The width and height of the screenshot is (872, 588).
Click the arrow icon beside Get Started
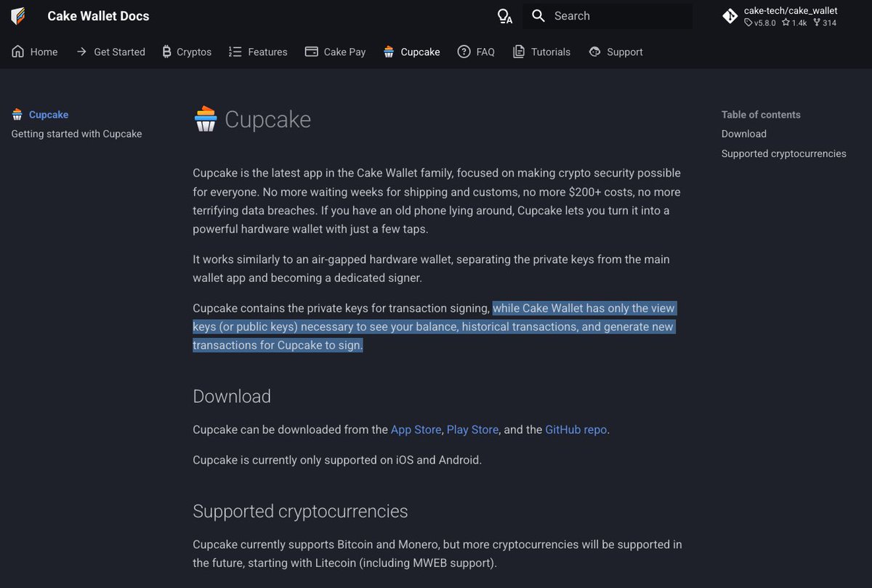81,52
